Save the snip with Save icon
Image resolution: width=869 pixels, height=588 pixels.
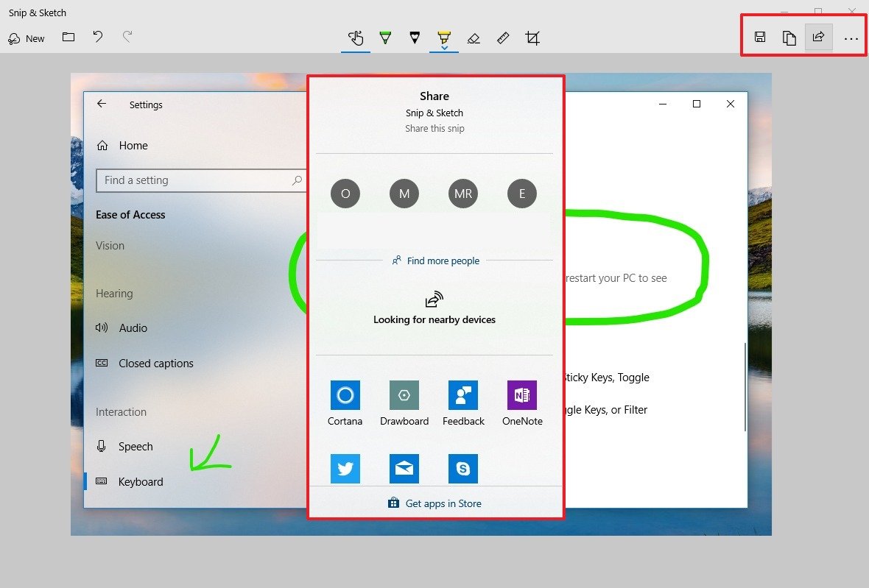click(760, 37)
